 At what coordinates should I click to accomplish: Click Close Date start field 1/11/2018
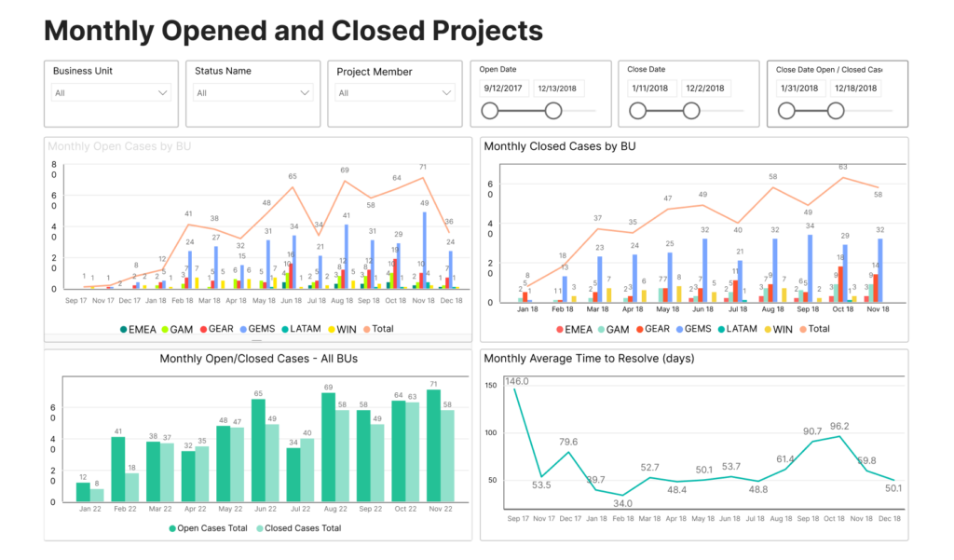click(650, 89)
